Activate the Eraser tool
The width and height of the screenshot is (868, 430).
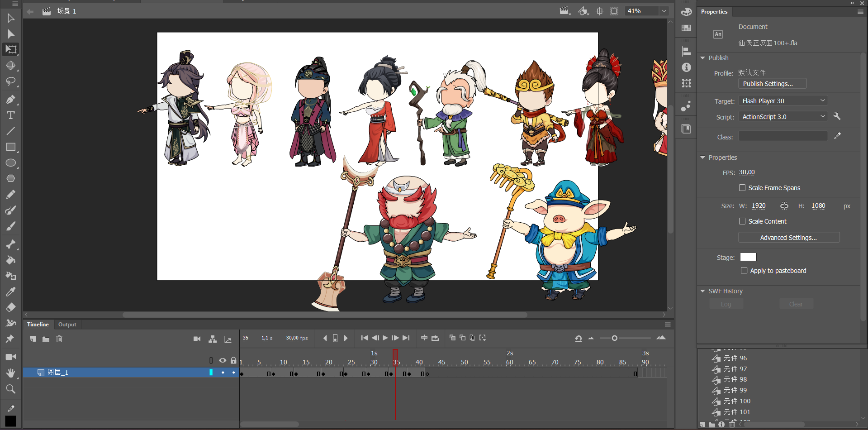(10, 308)
